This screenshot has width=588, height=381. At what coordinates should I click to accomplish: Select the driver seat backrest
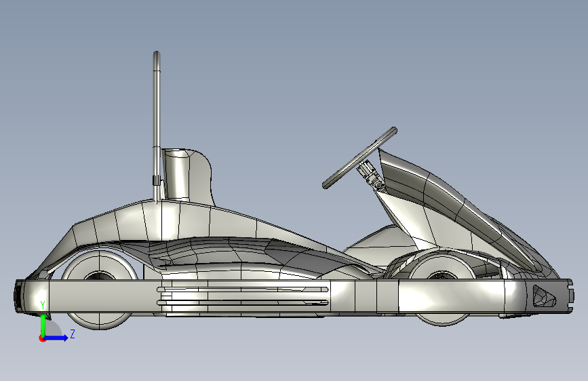[187, 176]
